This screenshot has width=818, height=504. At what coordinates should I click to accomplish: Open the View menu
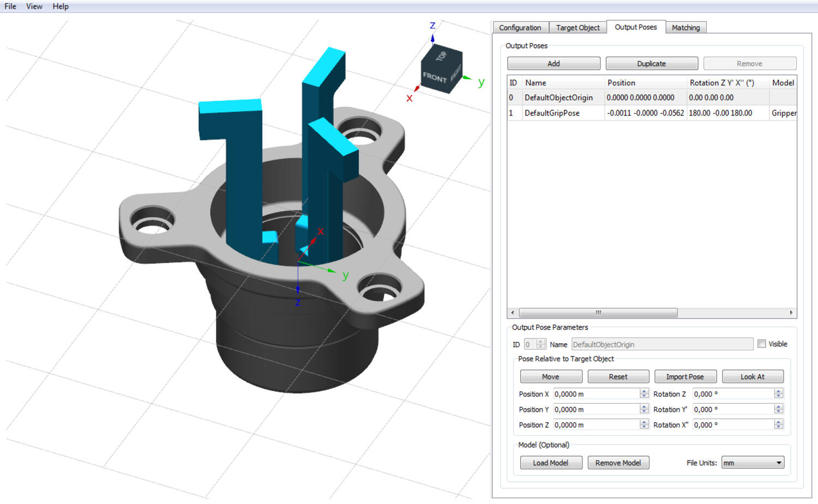point(34,7)
